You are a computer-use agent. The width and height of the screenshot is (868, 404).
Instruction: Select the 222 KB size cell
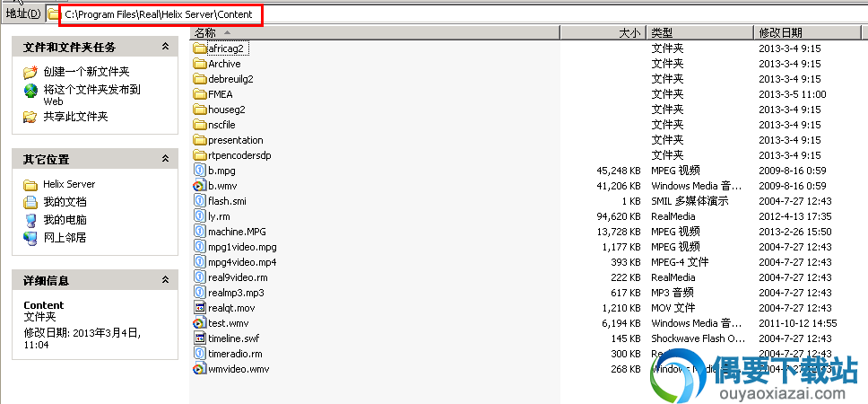pos(626,277)
